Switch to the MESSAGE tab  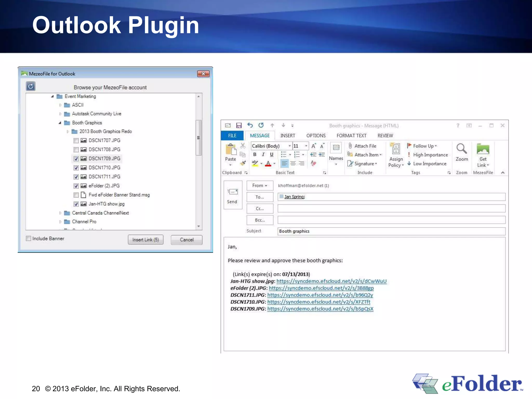click(x=260, y=136)
